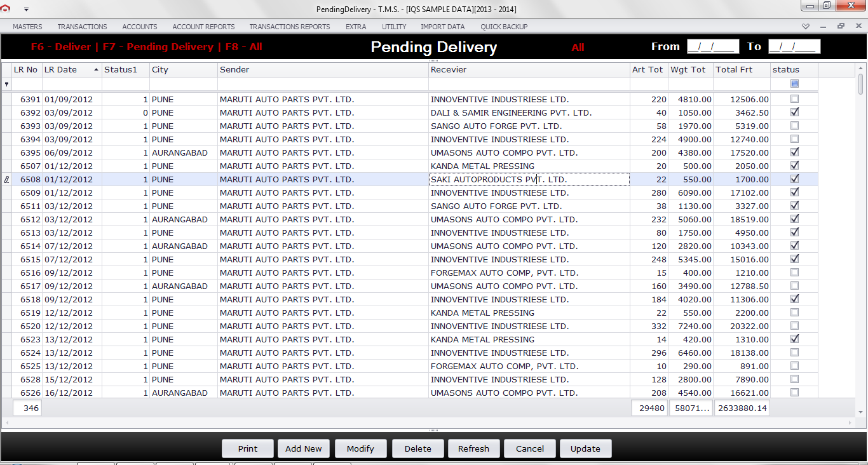
Task: Click the red T.M.S. application logo icon
Action: 6,9
